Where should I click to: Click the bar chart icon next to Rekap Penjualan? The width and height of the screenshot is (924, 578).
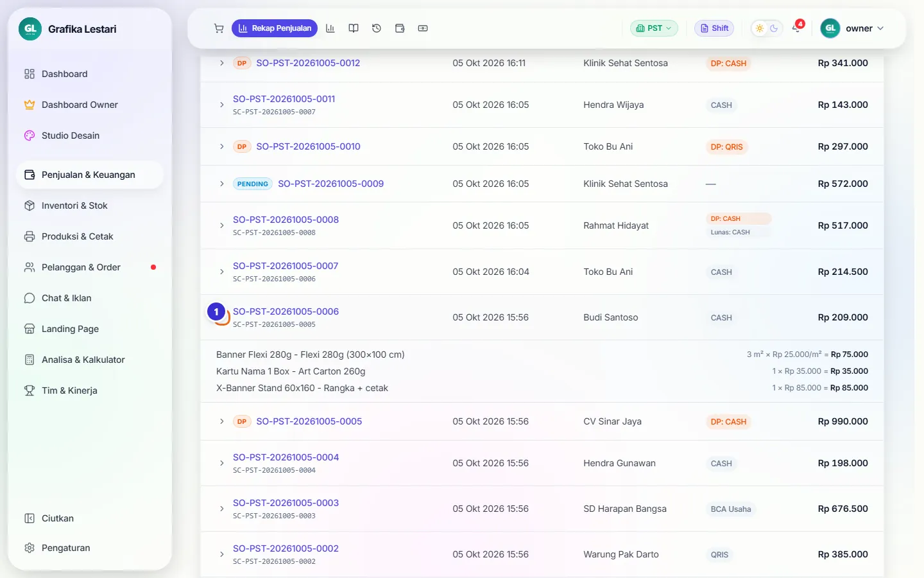[x=330, y=28]
